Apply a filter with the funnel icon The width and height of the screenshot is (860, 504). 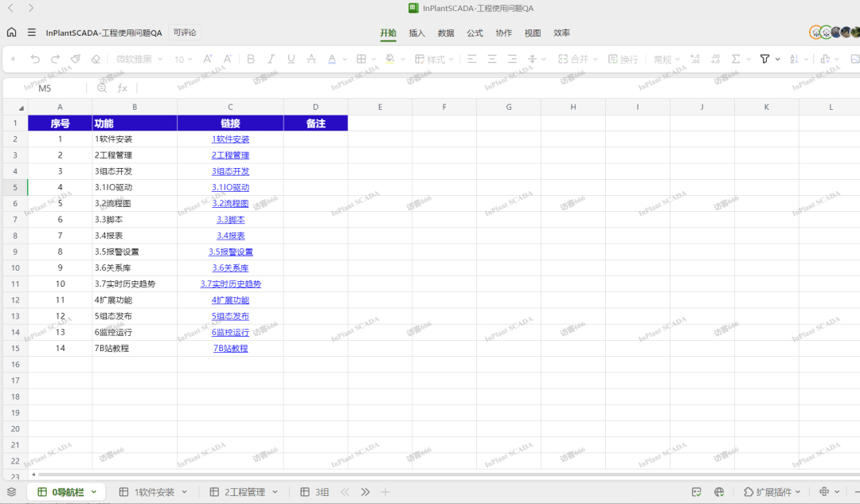click(764, 59)
